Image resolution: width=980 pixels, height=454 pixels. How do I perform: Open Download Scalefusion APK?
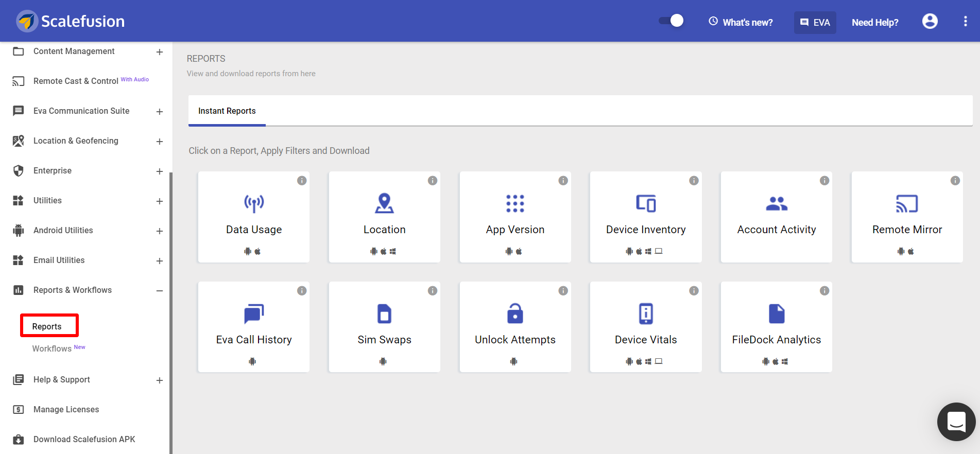coord(84,439)
